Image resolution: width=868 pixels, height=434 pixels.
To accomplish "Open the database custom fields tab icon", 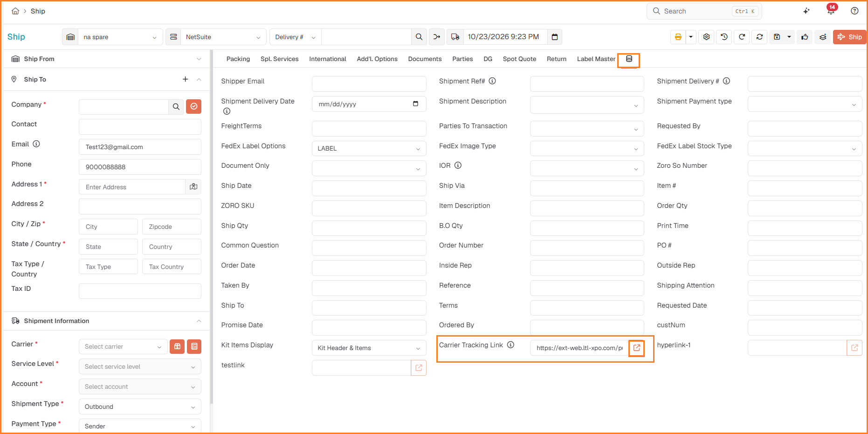I will coord(629,59).
